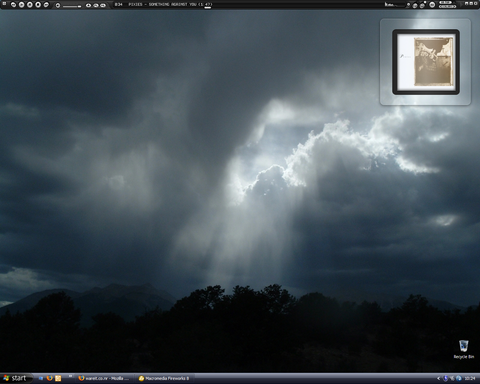480x384 pixels.
Task: Adjust the volume slider in player bar
Action: pyautogui.click(x=72, y=6)
